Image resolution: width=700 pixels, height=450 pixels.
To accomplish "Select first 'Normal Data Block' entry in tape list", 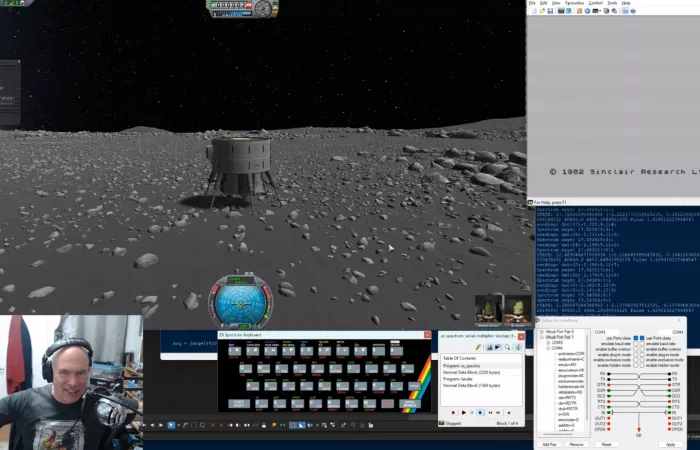I will 471,372.
